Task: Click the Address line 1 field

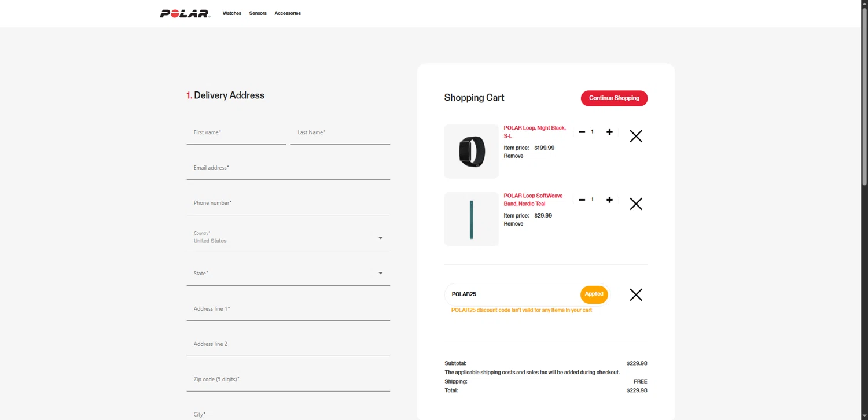Action: 288,310
